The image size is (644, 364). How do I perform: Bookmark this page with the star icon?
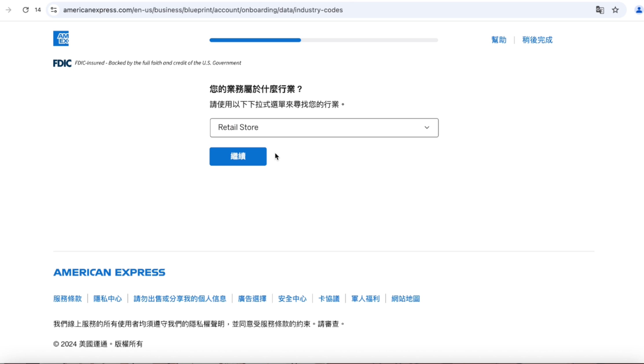615,10
